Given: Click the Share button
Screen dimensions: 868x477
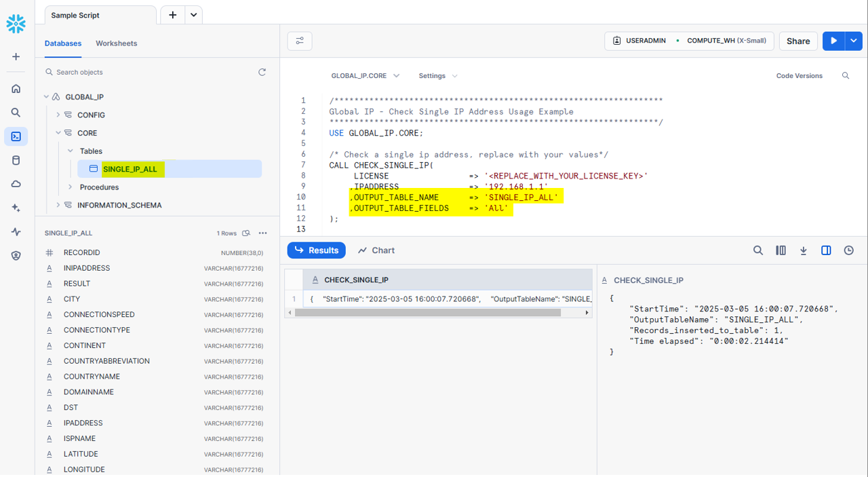Looking at the screenshot, I should point(798,41).
